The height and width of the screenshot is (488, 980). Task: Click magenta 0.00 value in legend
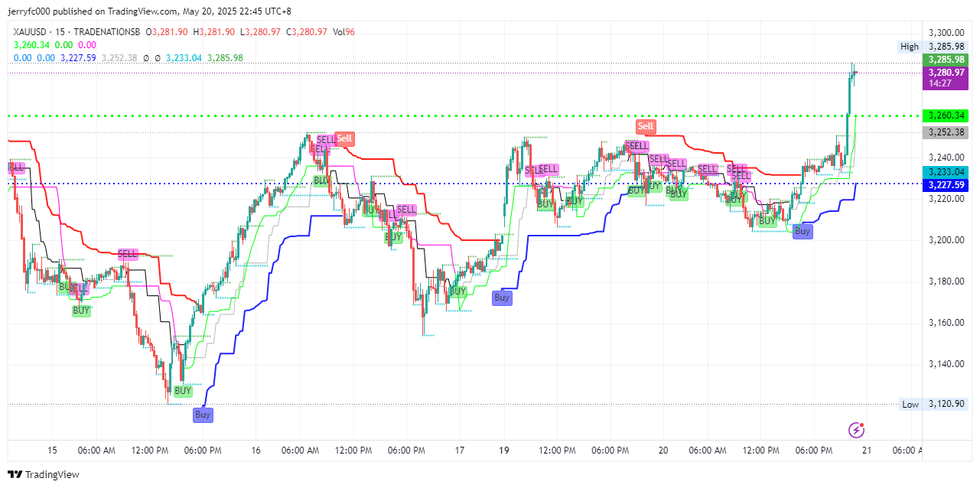tap(88, 45)
